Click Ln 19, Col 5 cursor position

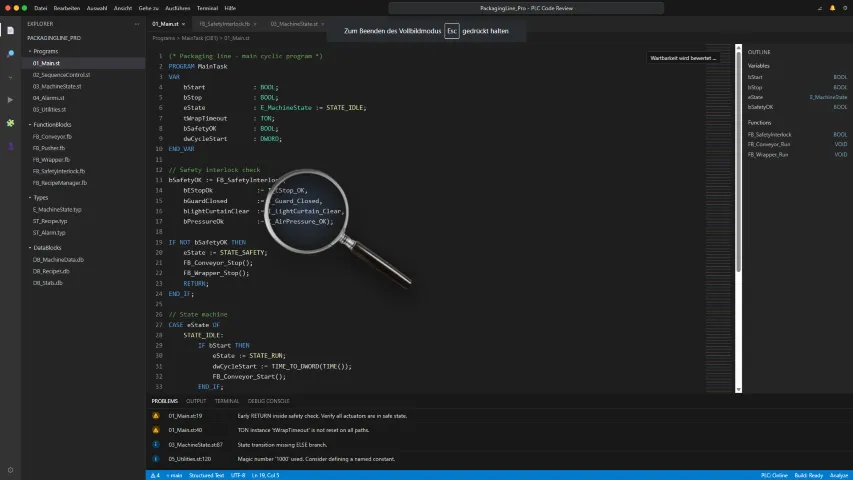click(265, 475)
